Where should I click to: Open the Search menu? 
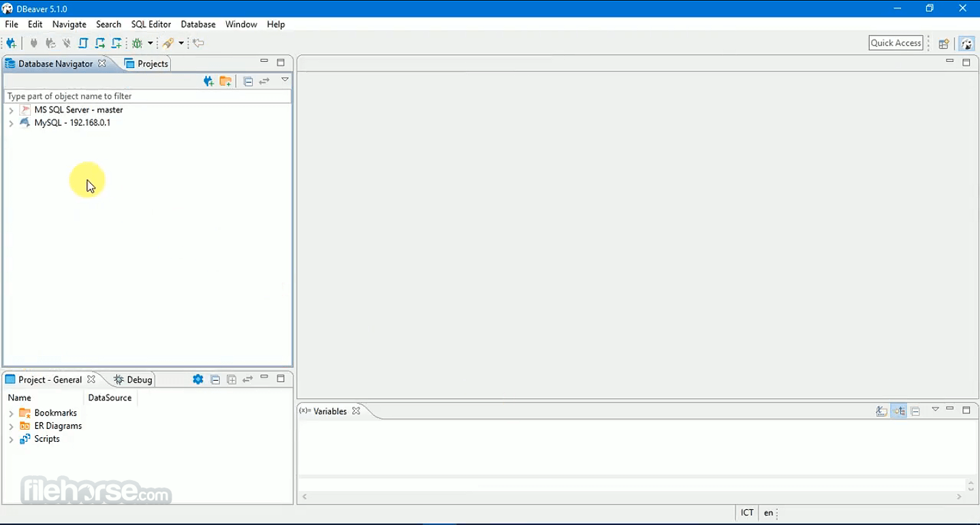pyautogui.click(x=108, y=24)
